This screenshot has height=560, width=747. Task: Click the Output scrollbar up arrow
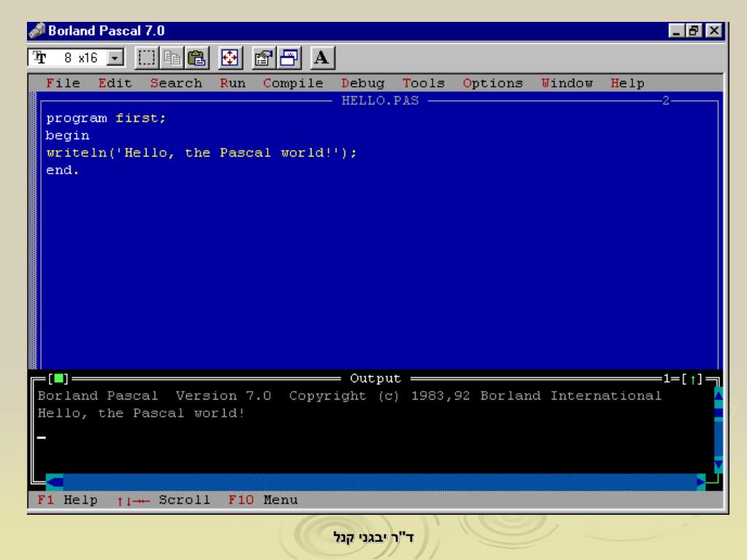coord(719,394)
